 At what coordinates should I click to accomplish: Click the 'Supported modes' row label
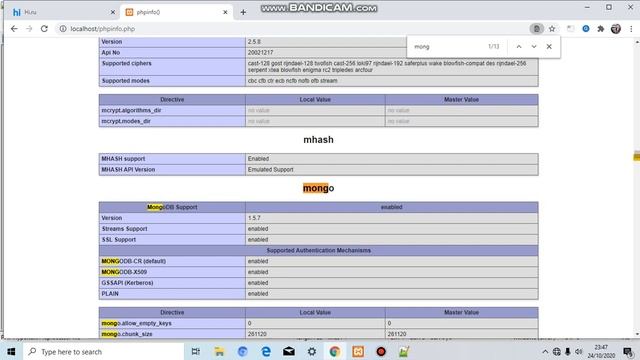click(x=125, y=81)
